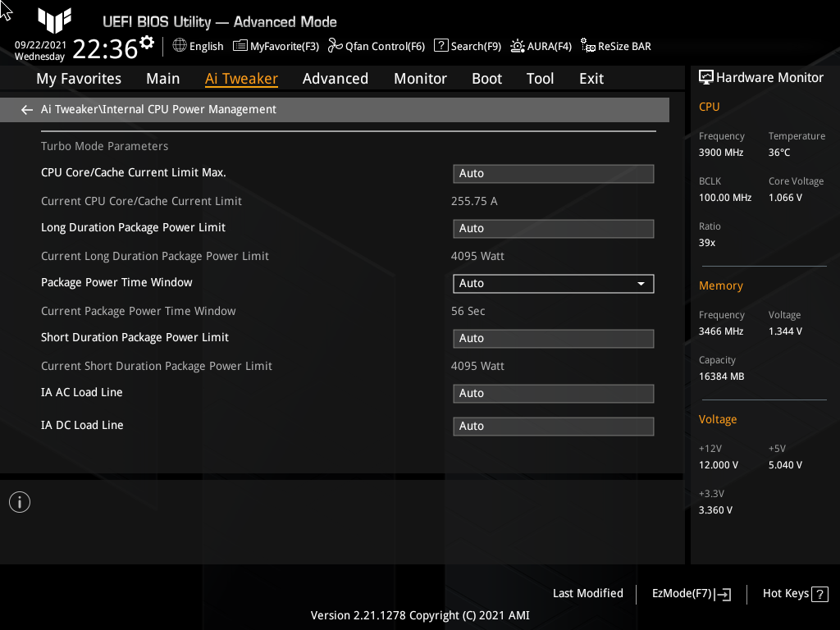Click the Turbo Mode Parameters heading
The width and height of the screenshot is (840, 630).
click(104, 146)
